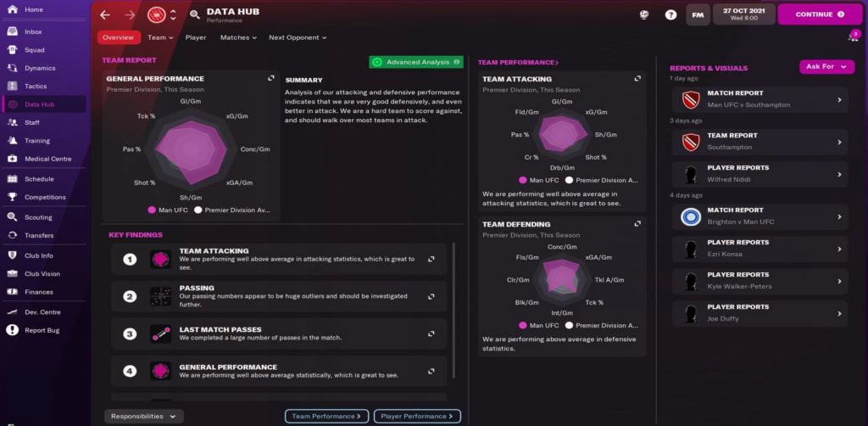
Task: Pop out the Team Attacking chart
Action: coord(637,79)
